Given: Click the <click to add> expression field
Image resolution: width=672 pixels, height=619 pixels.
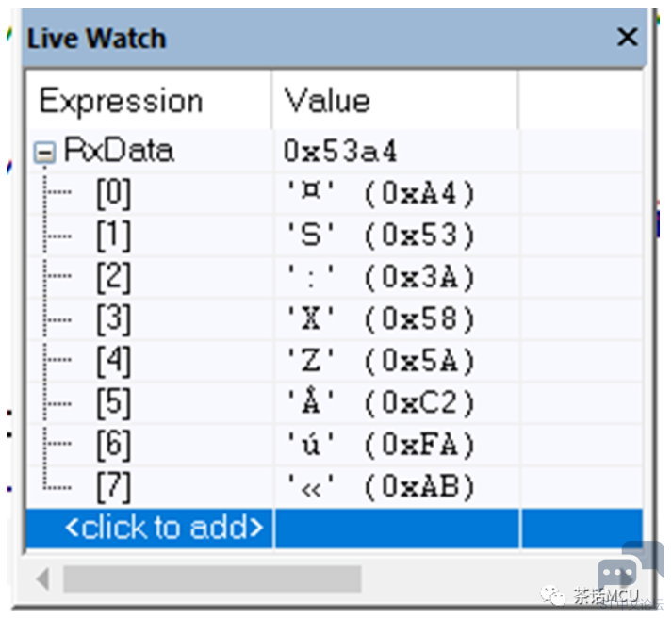Looking at the screenshot, I should pyautogui.click(x=150, y=529).
